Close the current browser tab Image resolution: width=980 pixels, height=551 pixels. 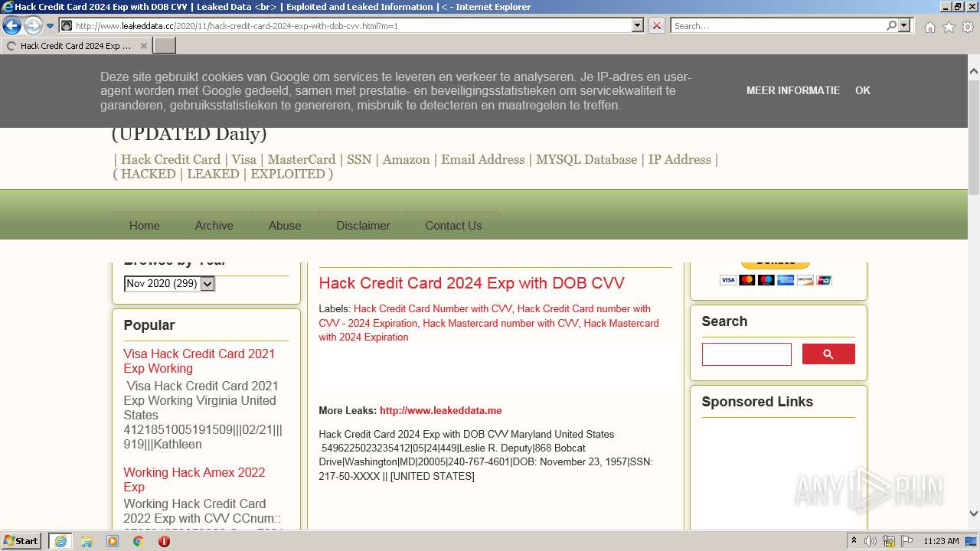point(143,46)
